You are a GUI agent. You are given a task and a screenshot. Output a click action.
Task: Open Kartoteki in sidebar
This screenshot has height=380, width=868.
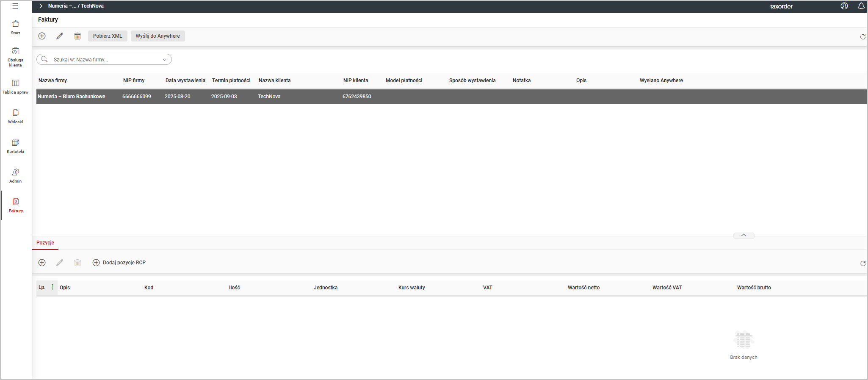16,146
